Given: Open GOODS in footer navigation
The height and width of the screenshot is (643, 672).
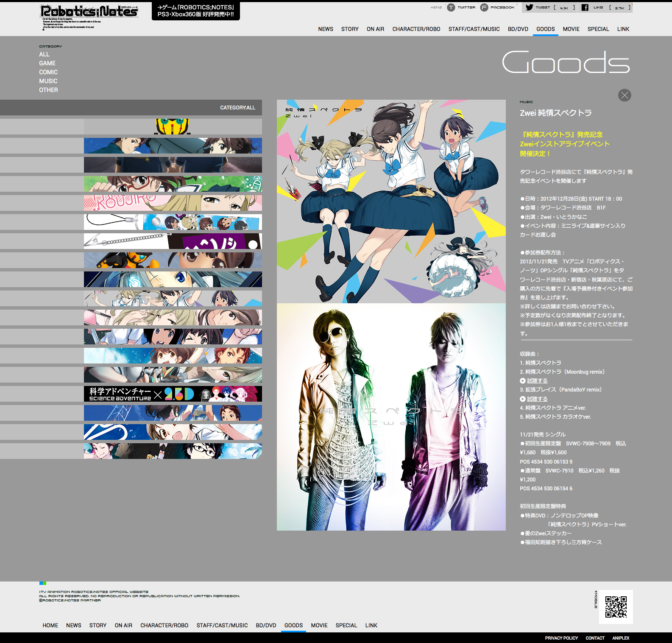Looking at the screenshot, I should [x=293, y=626].
